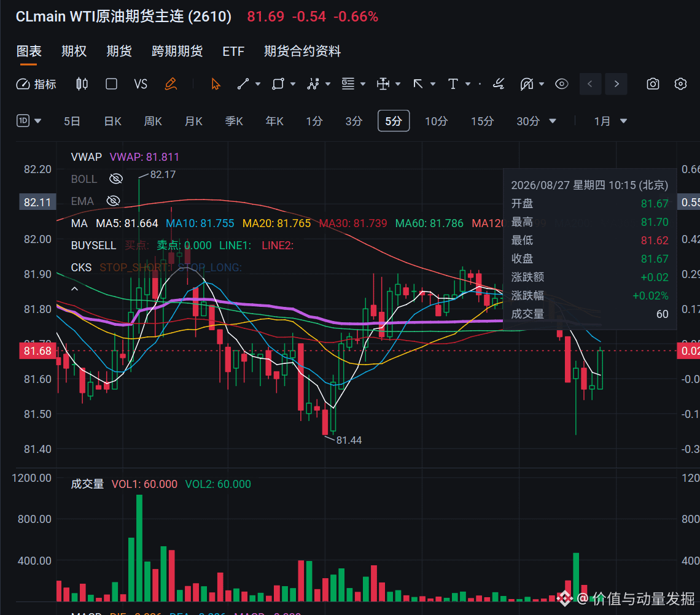Click the VWAP indicator label
700x615 pixels.
point(86,157)
